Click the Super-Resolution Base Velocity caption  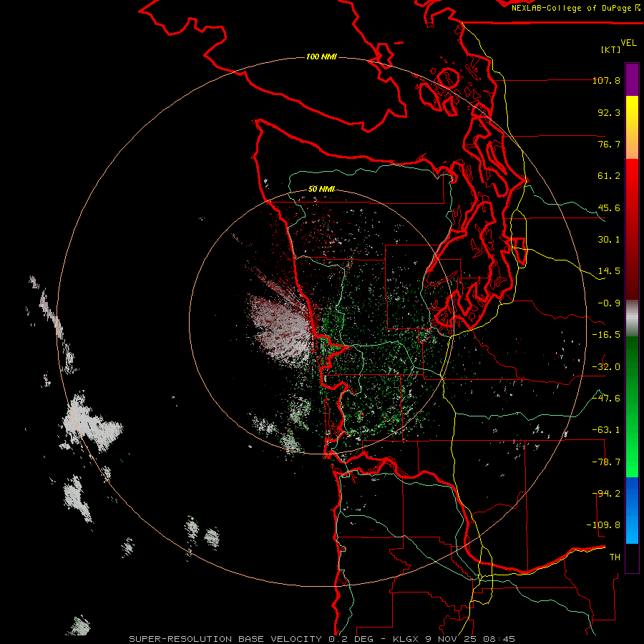click(322, 639)
